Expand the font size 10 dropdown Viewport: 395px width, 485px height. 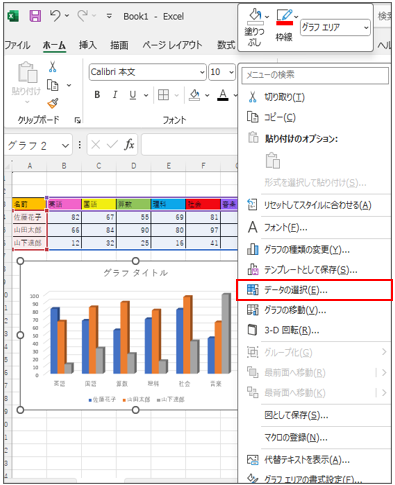(222, 72)
